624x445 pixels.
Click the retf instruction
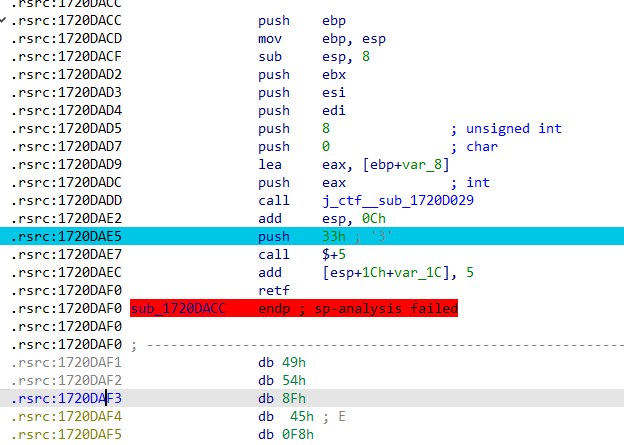[273, 291]
